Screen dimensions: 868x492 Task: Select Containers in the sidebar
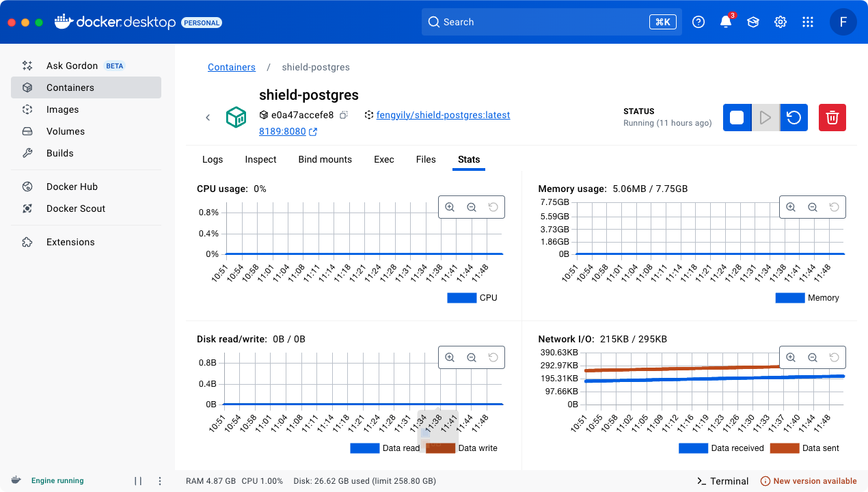pos(86,87)
